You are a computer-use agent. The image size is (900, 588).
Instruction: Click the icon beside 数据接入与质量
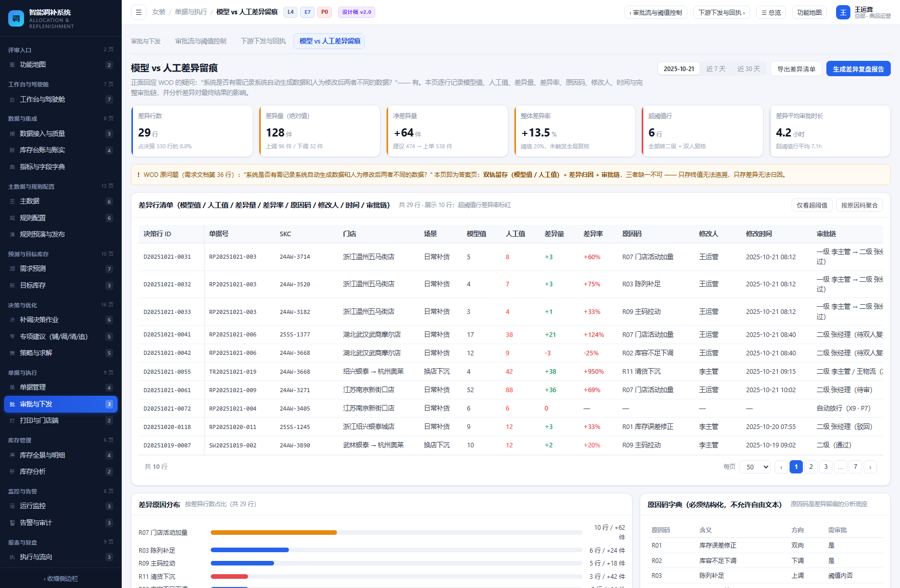click(12, 134)
